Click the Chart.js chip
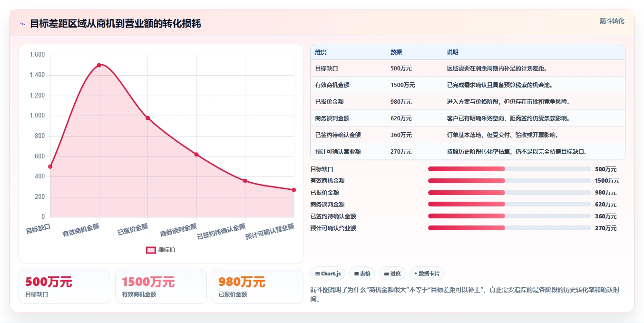 (x=328, y=274)
